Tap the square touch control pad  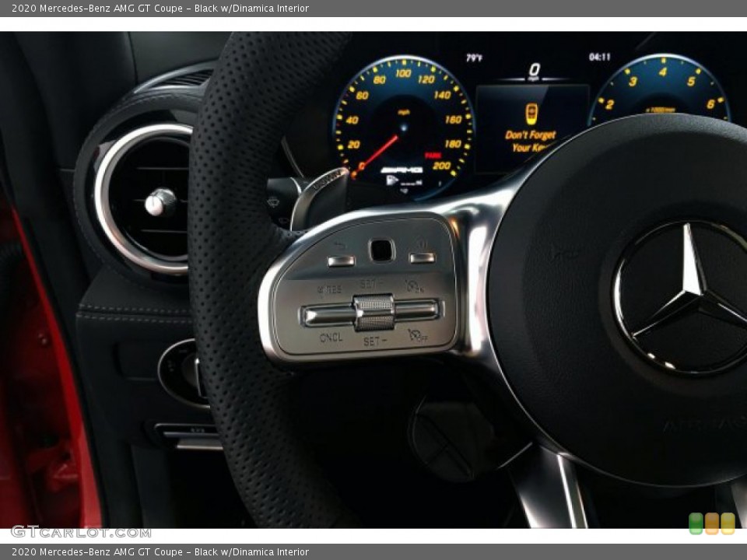point(381,250)
